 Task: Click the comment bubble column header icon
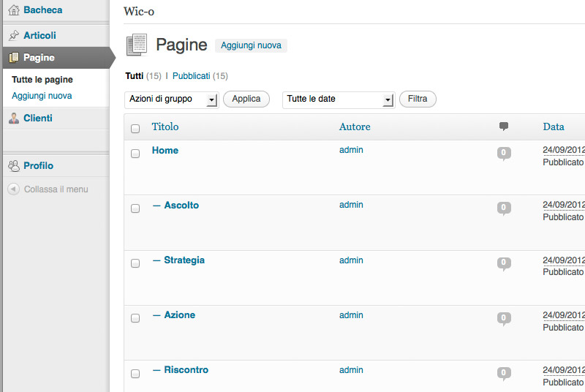(x=504, y=127)
